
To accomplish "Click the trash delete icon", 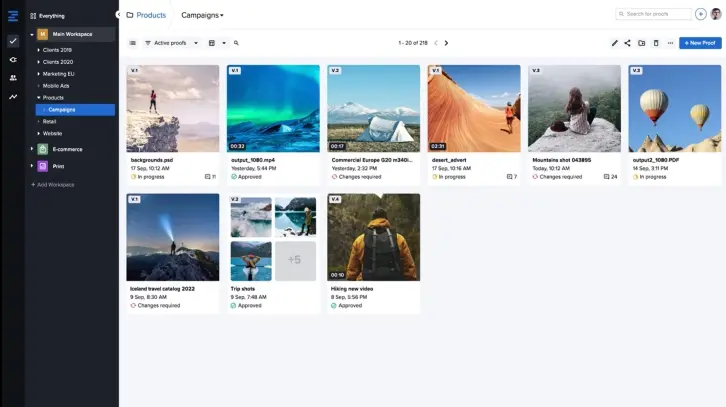I will point(656,43).
